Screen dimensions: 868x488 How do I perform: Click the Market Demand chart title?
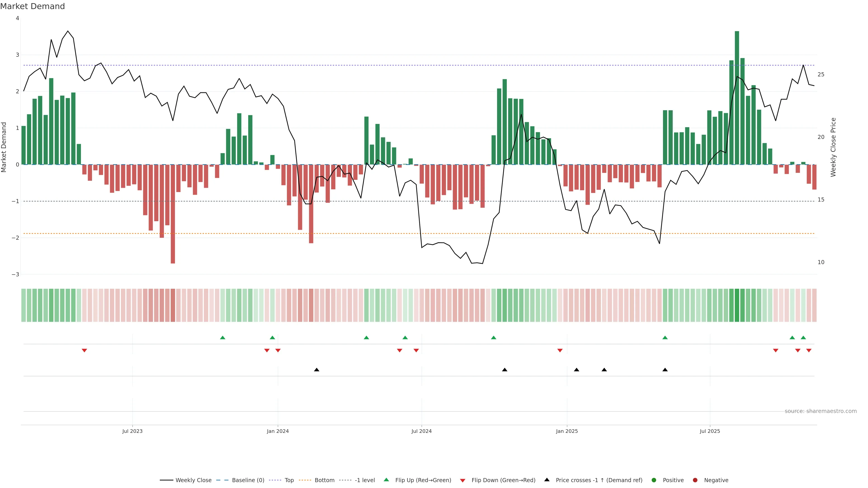click(x=32, y=6)
